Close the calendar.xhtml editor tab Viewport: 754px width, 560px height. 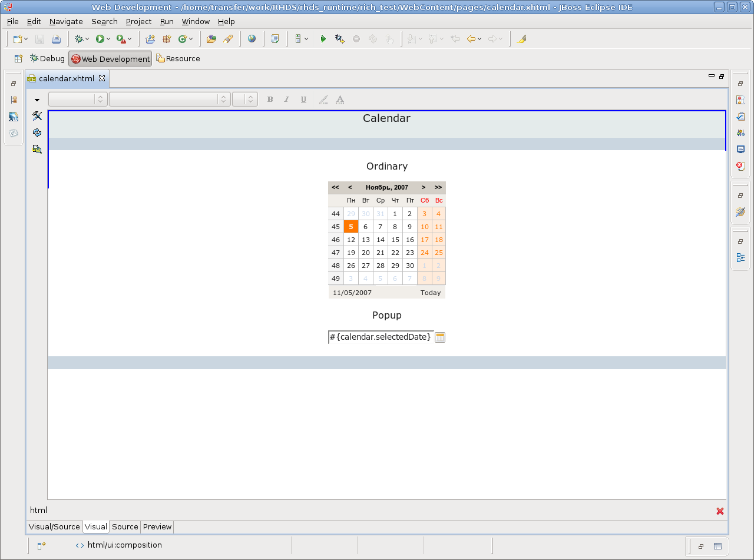(x=101, y=78)
